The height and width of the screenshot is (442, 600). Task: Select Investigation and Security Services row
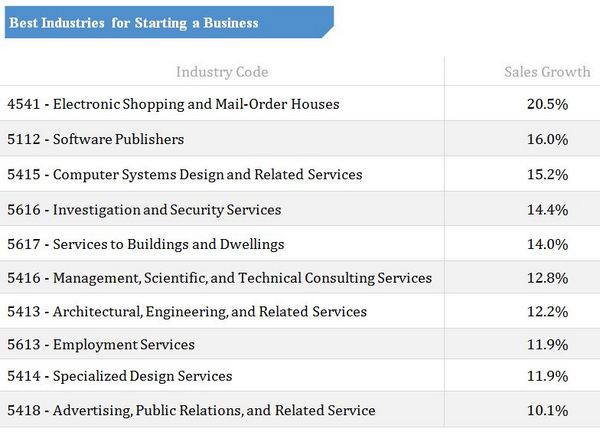click(300, 209)
